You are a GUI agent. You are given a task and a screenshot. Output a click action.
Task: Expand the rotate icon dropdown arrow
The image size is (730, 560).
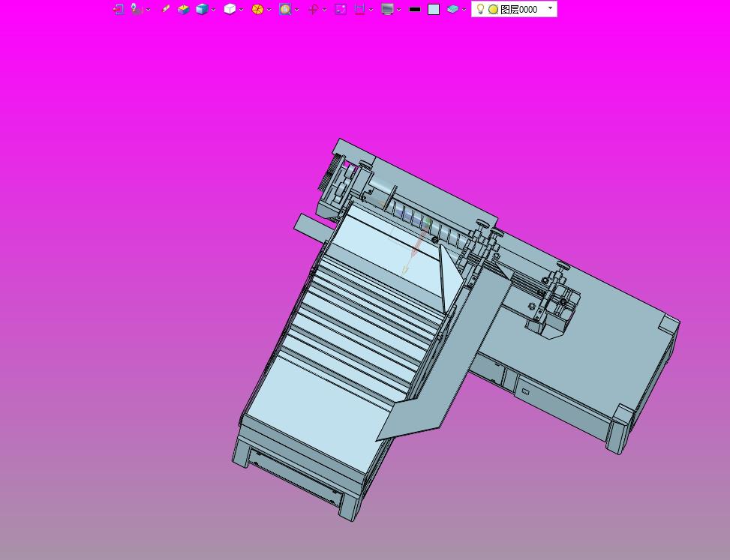pos(325,9)
